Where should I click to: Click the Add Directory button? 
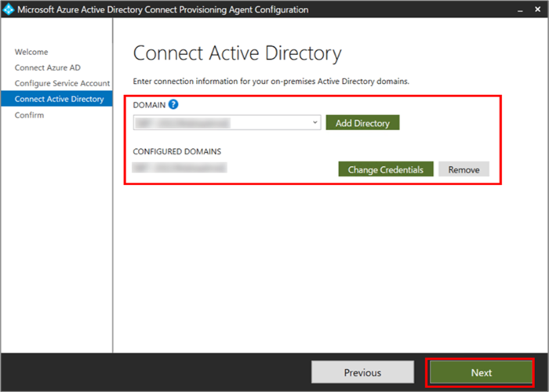pyautogui.click(x=362, y=123)
